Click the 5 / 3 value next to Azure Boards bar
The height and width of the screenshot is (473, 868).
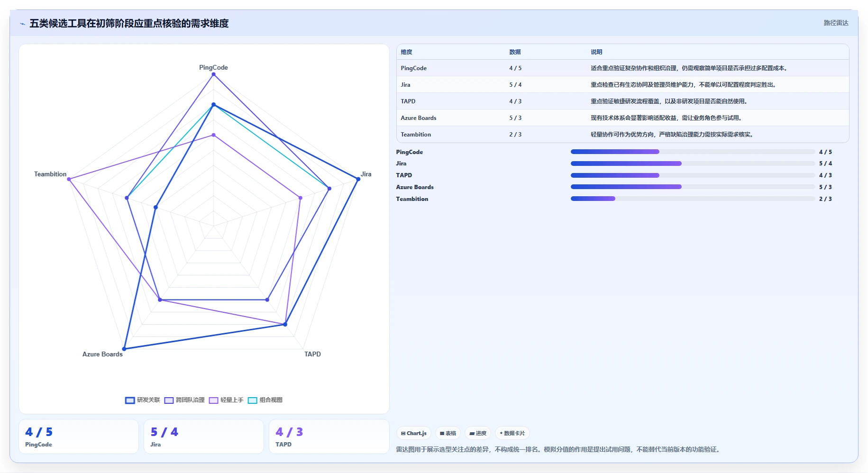[x=825, y=187]
